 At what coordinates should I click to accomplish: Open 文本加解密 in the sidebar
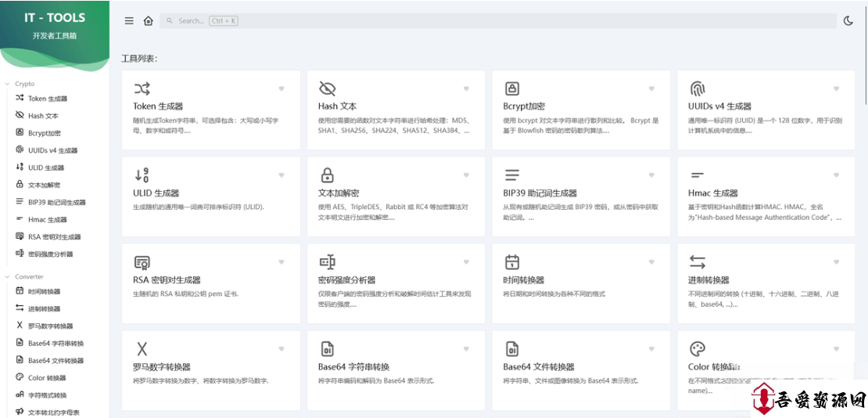45,185
